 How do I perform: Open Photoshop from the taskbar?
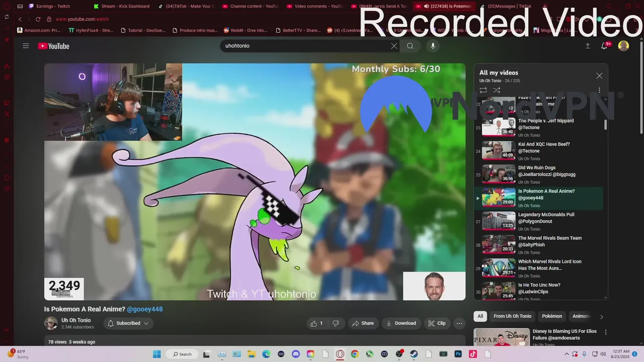click(x=458, y=354)
